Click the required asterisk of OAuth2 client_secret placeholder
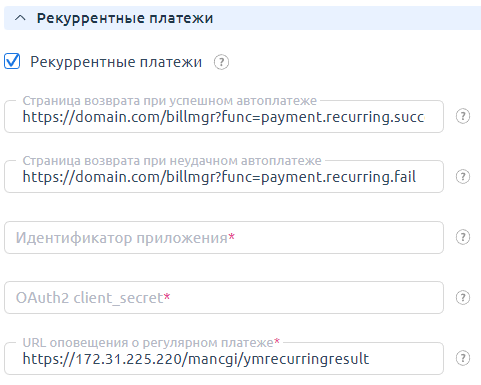This screenshot has width=481, height=385. (167, 296)
